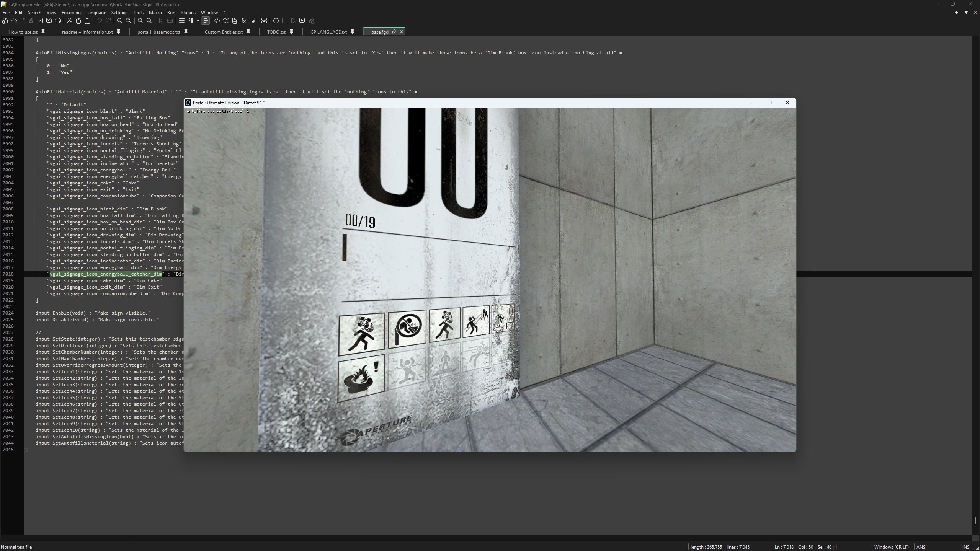Toggle Word Wrap in toolbar
980x551 pixels.
click(182, 21)
